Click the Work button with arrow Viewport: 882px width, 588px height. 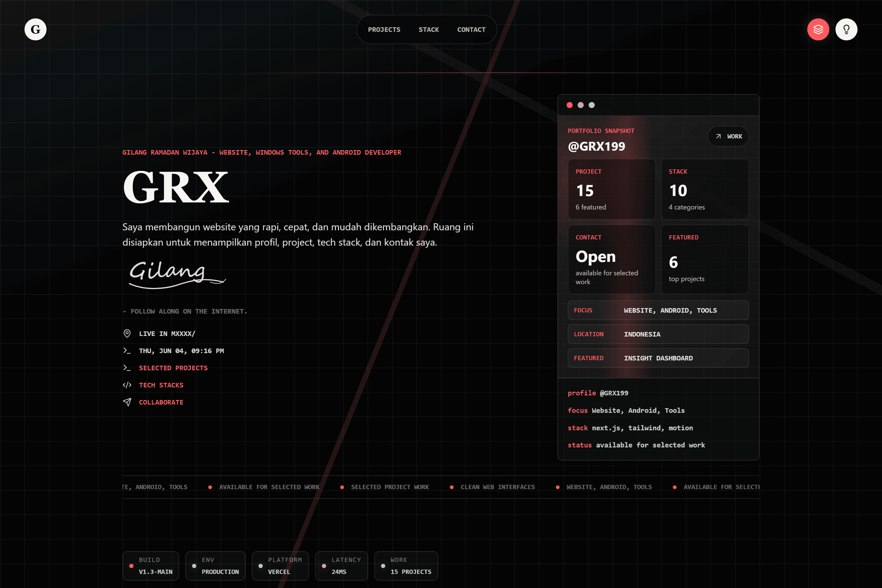pos(728,137)
